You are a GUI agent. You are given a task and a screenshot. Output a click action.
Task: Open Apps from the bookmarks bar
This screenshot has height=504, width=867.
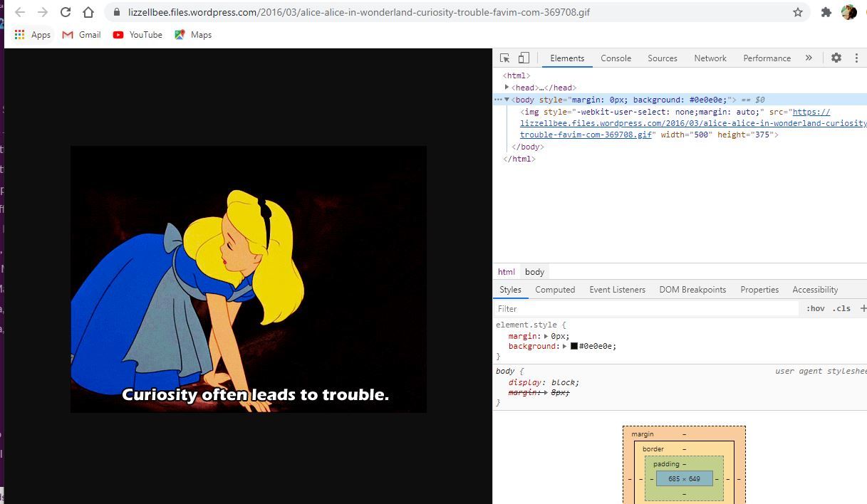[x=33, y=35]
